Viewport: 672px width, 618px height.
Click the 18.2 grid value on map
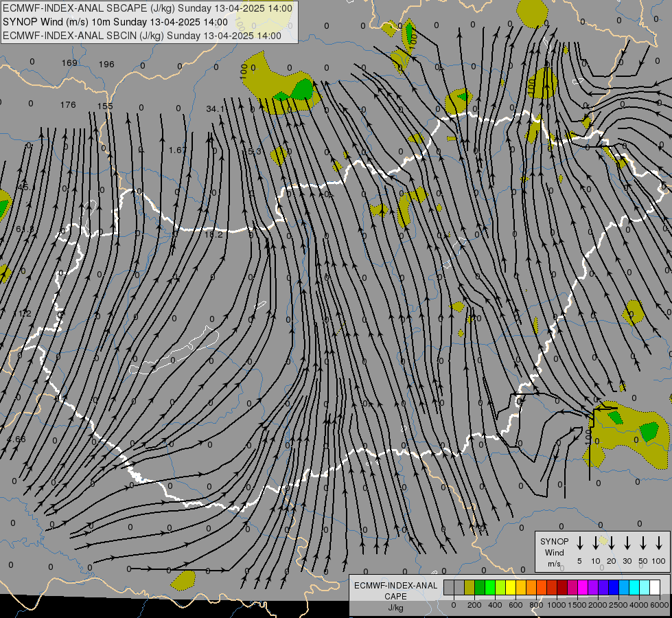(213, 235)
